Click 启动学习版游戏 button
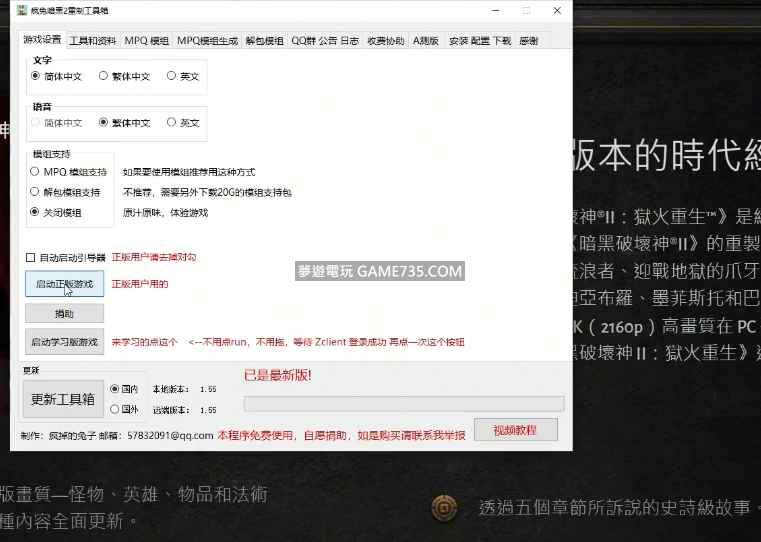Screen dimensions: 761x542 [x=65, y=342]
